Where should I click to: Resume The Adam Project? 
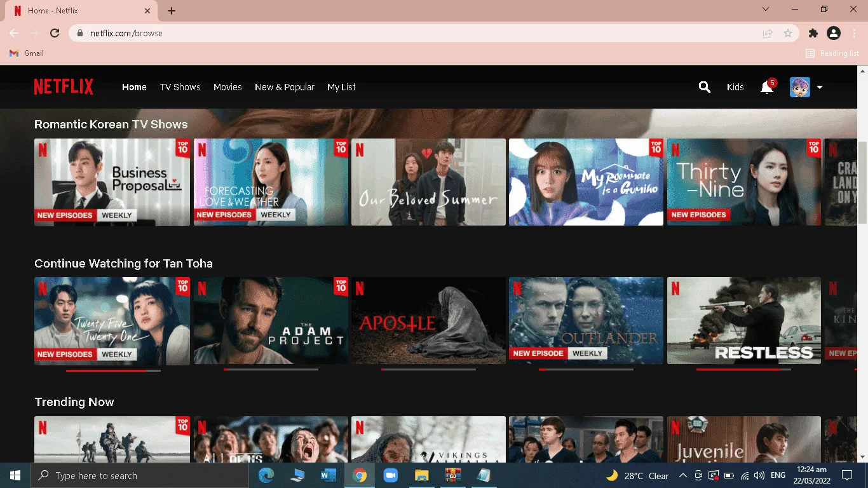271,321
